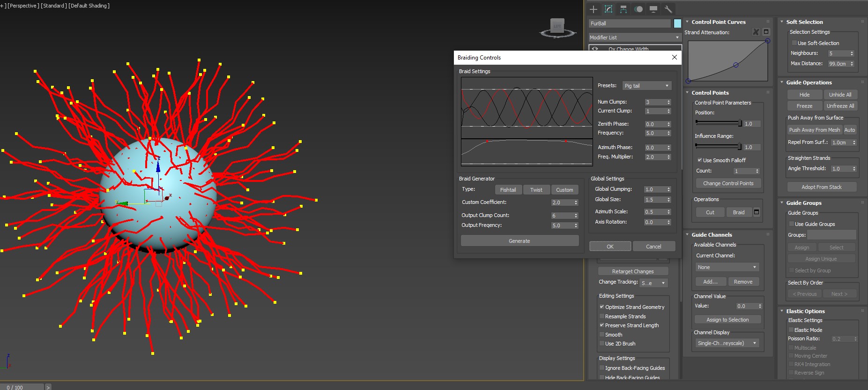Select the Fishtail braid type
Screen dimensions: 868x390
(508, 190)
